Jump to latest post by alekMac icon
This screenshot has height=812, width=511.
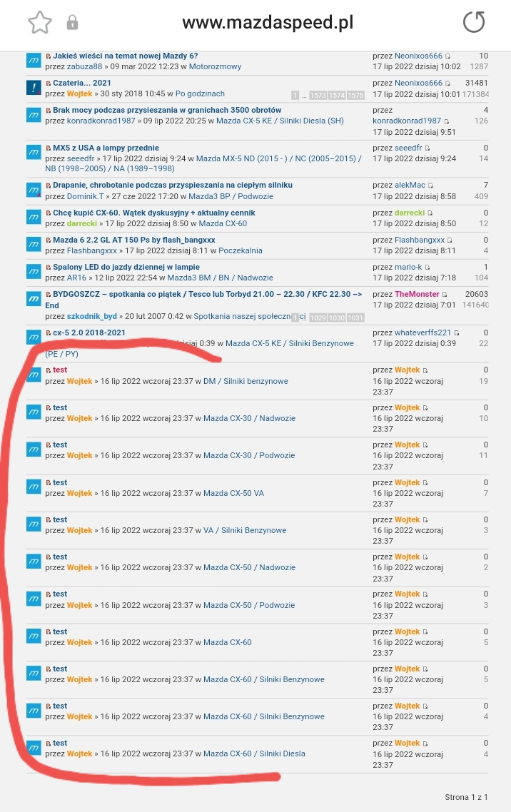coord(431,186)
